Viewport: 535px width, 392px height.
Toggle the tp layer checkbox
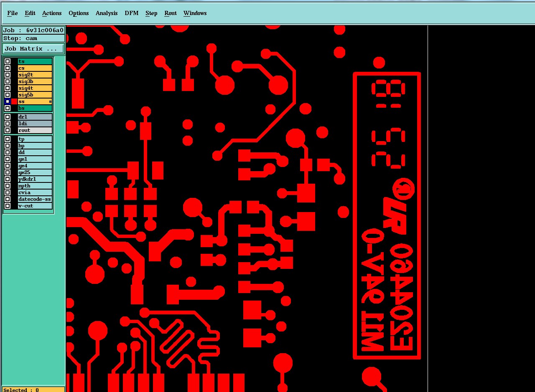click(8, 139)
